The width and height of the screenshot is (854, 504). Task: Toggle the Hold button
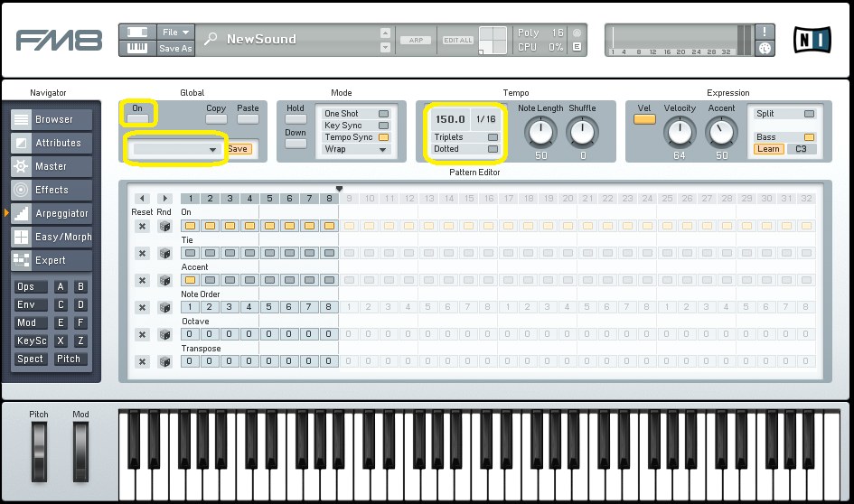coord(296,119)
